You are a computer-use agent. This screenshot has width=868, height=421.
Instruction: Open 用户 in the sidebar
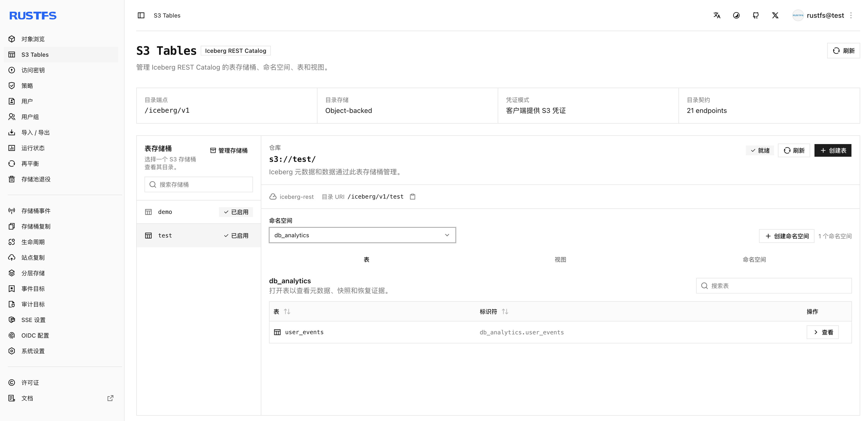click(x=61, y=101)
